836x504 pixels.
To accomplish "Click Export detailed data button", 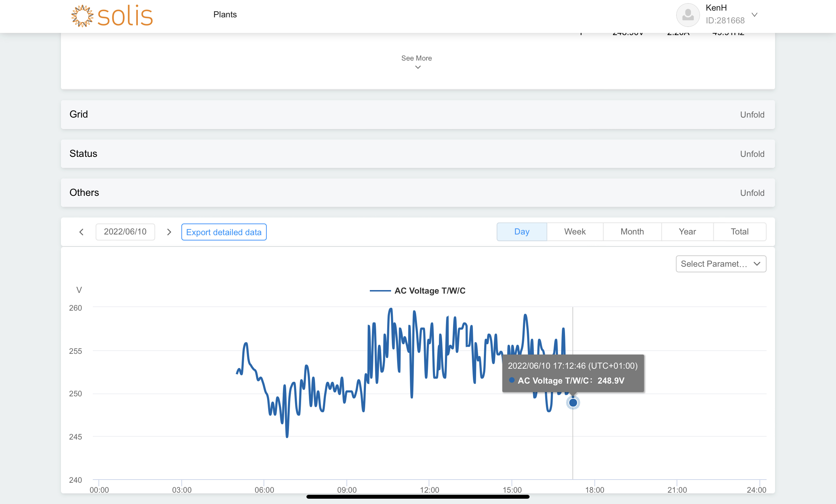I will pos(224,232).
